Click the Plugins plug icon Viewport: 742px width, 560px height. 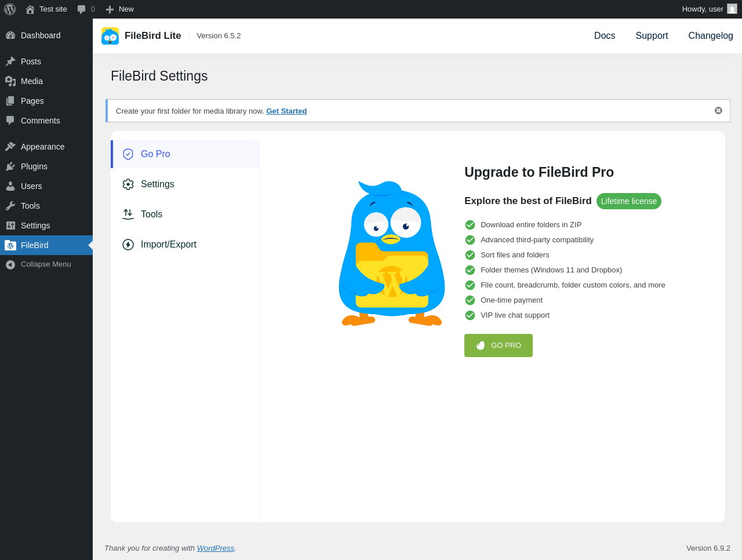point(10,166)
